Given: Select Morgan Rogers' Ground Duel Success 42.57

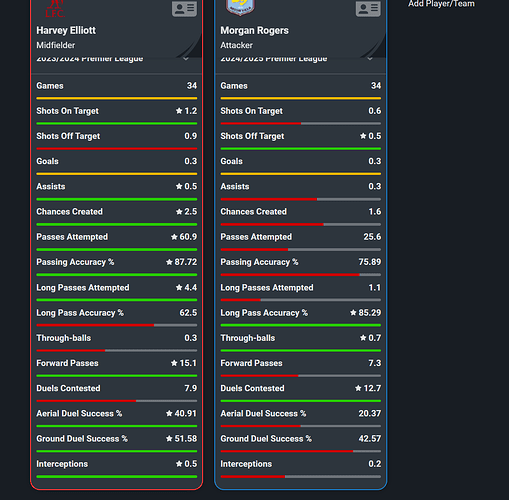Looking at the screenshot, I should (370, 439).
